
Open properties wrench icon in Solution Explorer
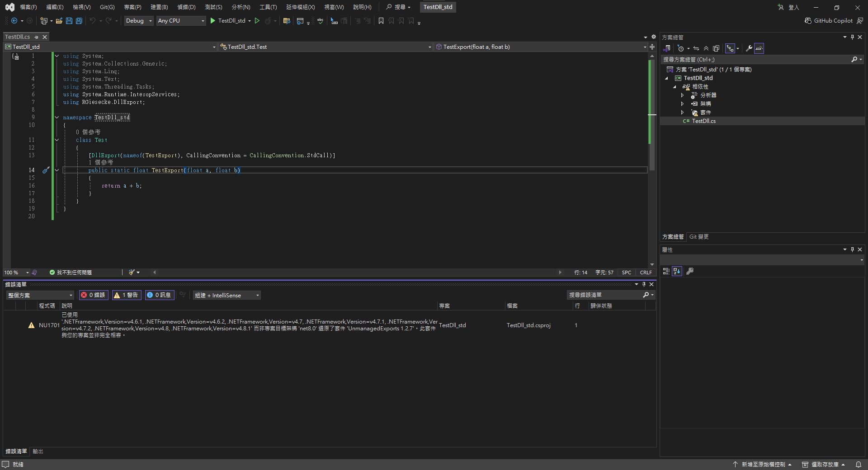(x=749, y=48)
